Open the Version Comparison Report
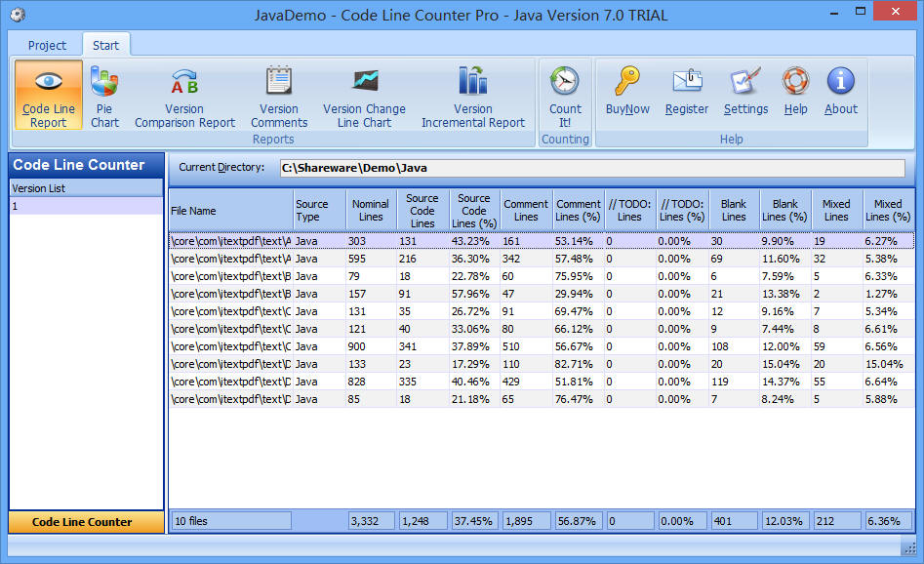The image size is (924, 564). (x=183, y=95)
